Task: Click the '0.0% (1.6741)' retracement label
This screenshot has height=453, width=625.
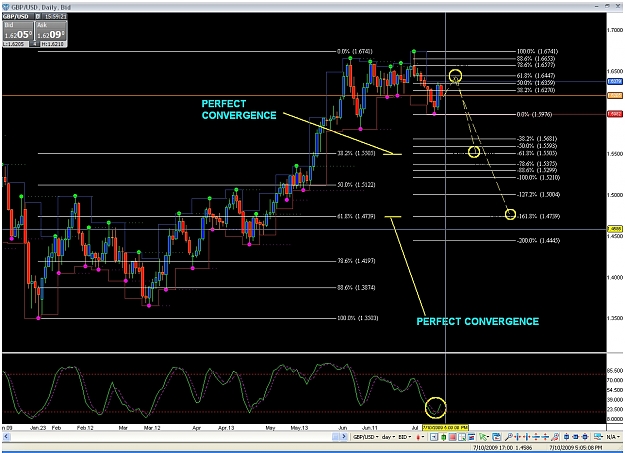Action: coord(355,51)
